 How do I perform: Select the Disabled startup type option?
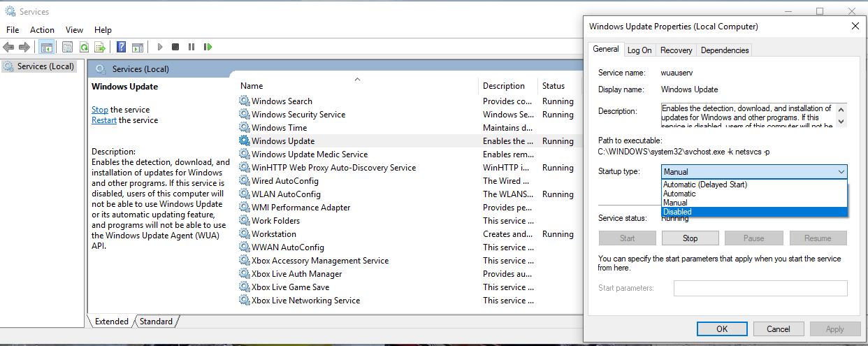click(x=754, y=212)
